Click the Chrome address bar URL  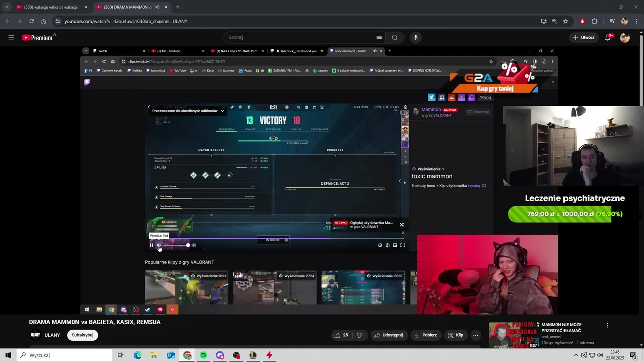[126, 21]
